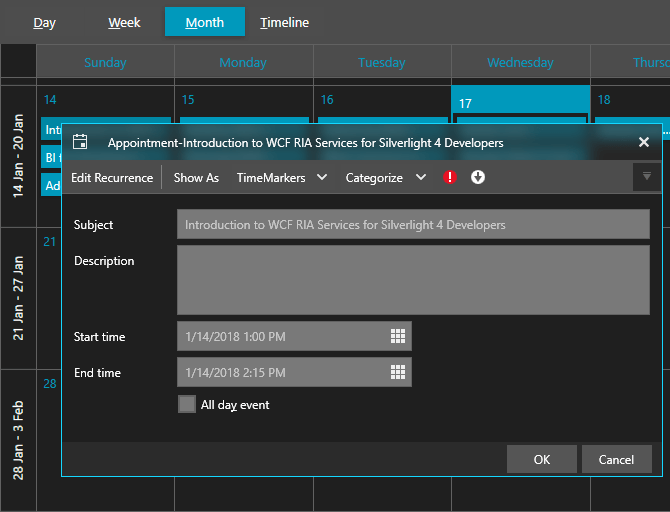Image resolution: width=670 pixels, height=512 pixels.
Task: Click the Tuesday column header
Action: point(382,62)
